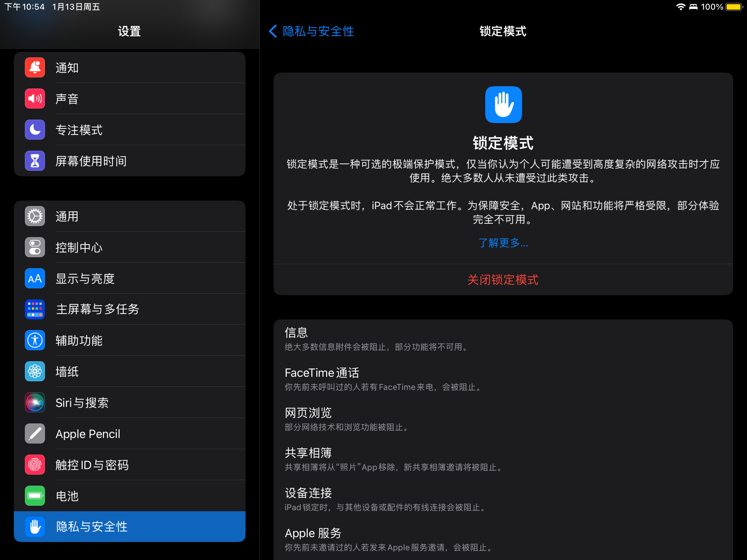Viewport: 747px width, 560px height.
Task: Open Apple Pencil settings
Action: pyautogui.click(x=88, y=434)
